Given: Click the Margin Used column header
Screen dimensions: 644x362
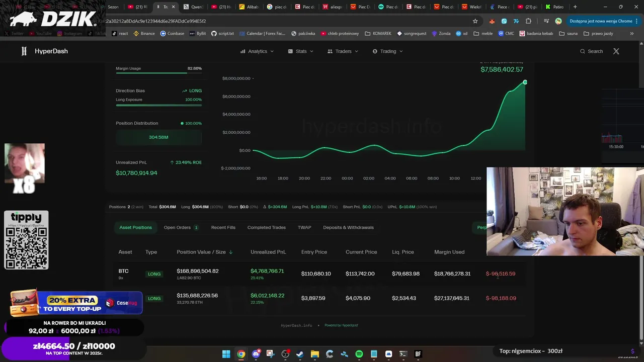Looking at the screenshot, I should pyautogui.click(x=449, y=252).
